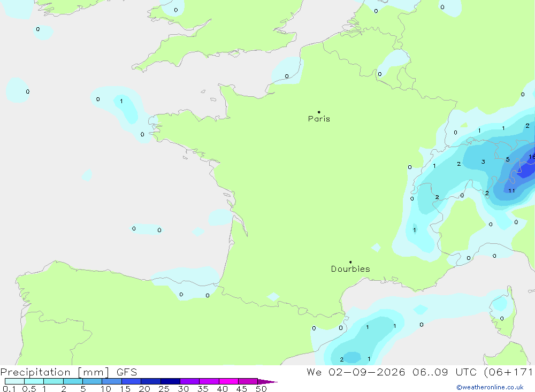The image size is (535, 392).
Task: Pick the 0.1–0.5 mm legend color swatch
Action: pyautogui.click(x=14, y=381)
